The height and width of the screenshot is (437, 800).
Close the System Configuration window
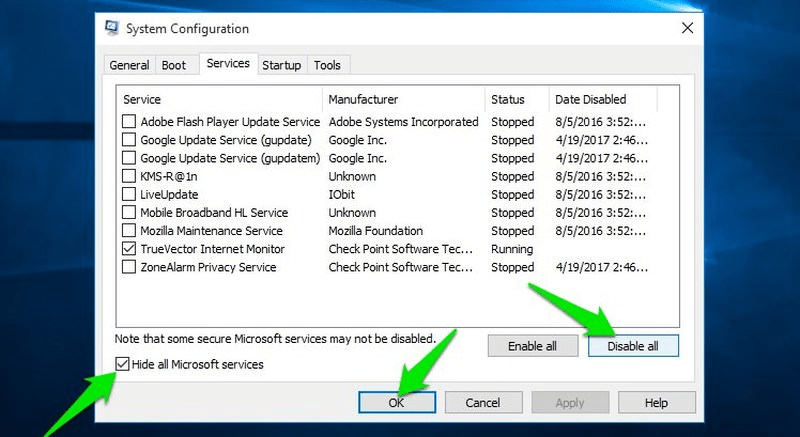686,28
